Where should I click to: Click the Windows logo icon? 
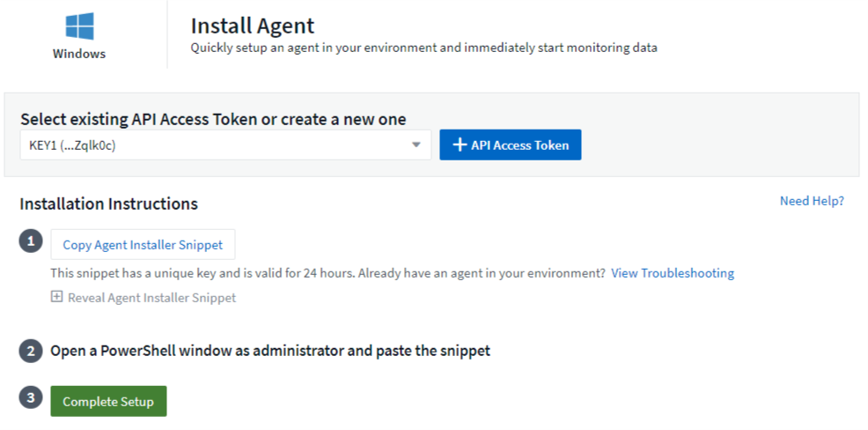pos(79,26)
